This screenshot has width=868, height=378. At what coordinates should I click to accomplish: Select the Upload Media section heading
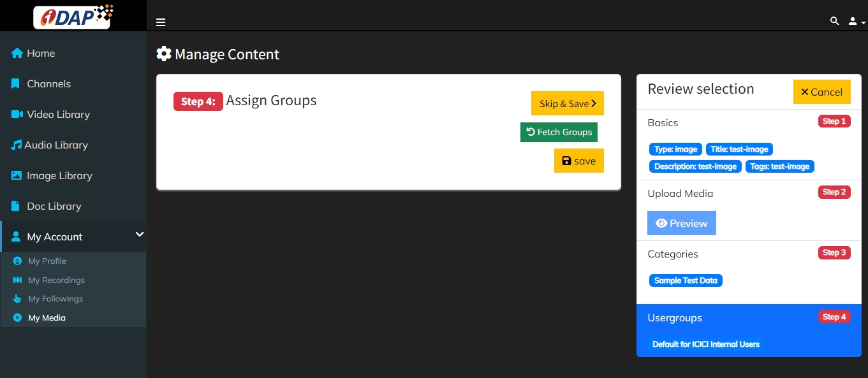(680, 193)
